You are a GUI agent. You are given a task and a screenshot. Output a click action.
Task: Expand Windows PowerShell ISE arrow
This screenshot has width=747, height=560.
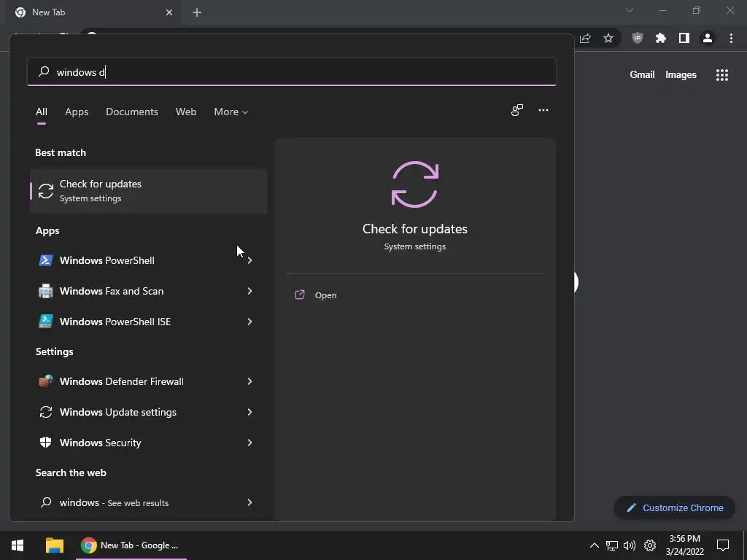coord(249,322)
